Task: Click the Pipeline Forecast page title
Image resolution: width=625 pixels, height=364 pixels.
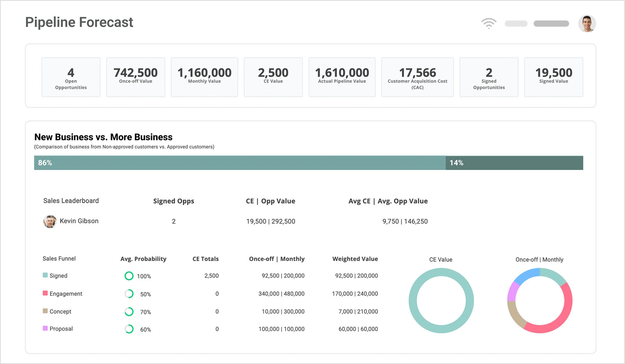Action: point(79,22)
